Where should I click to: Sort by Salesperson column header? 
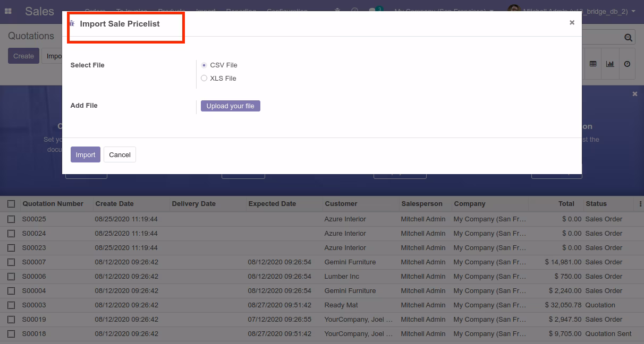(x=422, y=204)
